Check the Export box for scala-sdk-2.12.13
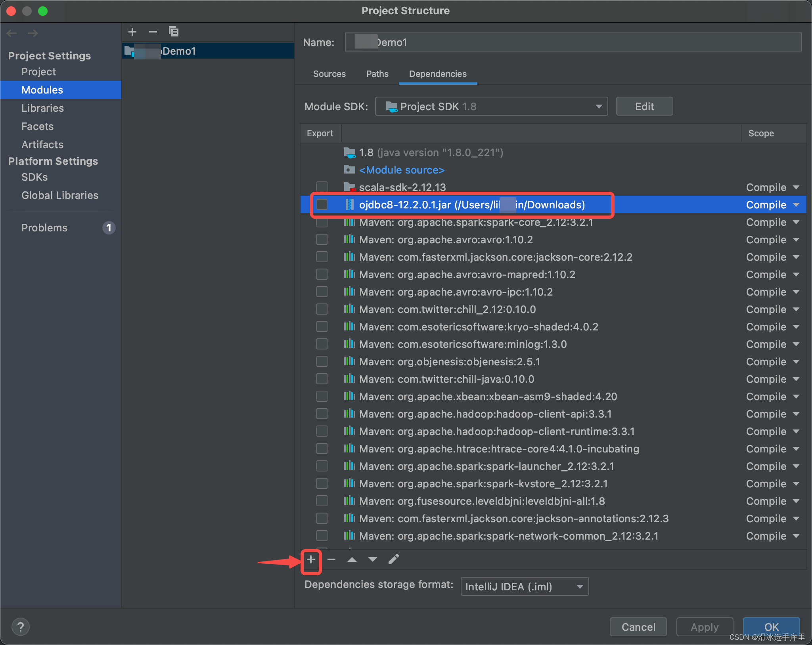 [322, 187]
